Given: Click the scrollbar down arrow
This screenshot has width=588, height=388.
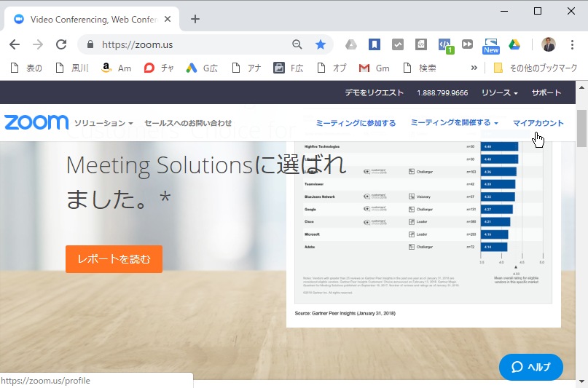Looking at the screenshot, I should pyautogui.click(x=581, y=382).
